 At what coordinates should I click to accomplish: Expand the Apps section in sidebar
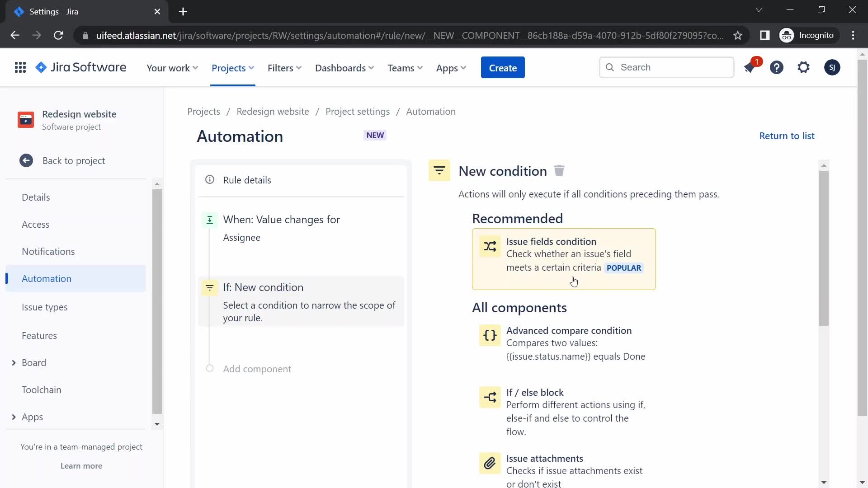13,417
